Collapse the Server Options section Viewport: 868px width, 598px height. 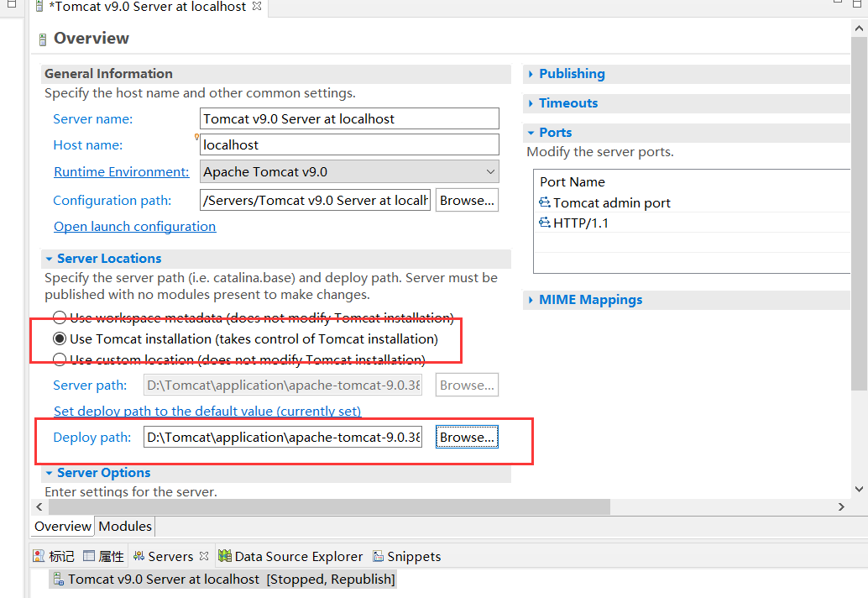coord(49,473)
